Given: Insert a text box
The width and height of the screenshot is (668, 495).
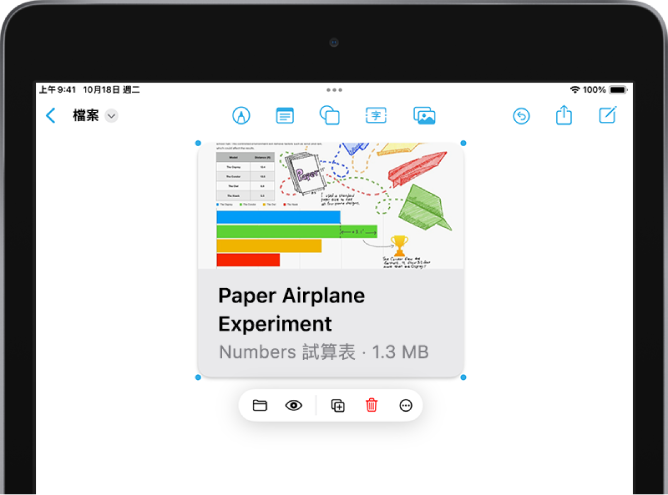Looking at the screenshot, I should pos(376,116).
